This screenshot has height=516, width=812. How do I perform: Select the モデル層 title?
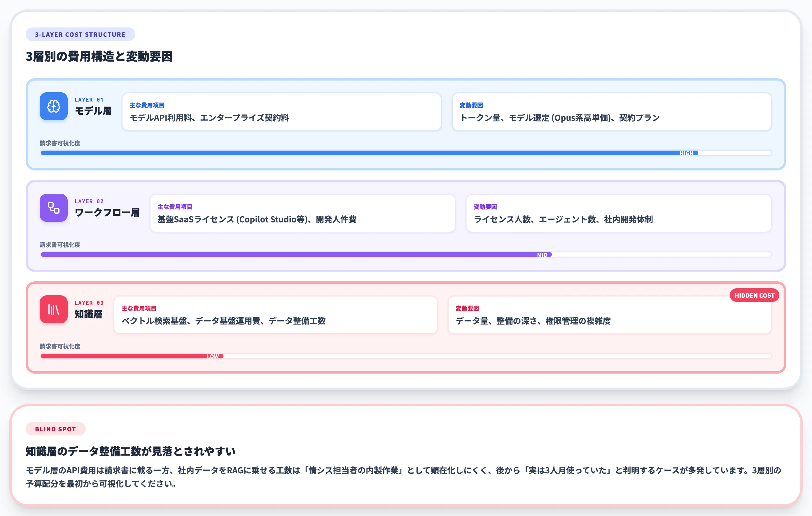[93, 111]
